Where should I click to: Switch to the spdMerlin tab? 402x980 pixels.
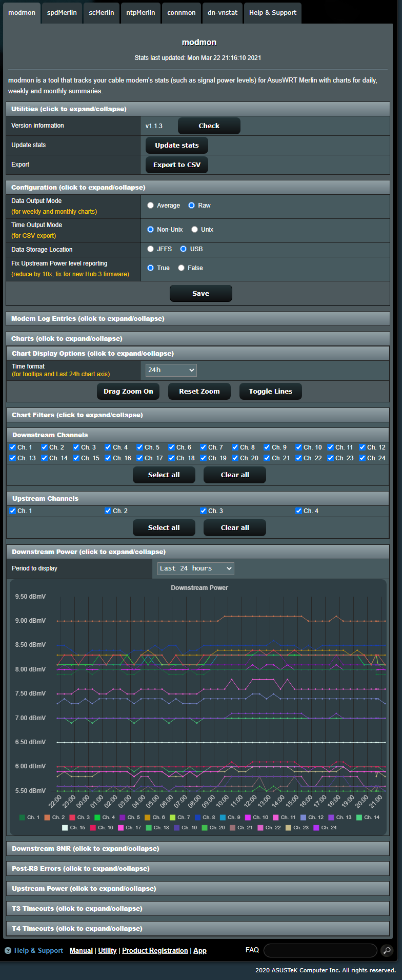[x=62, y=13]
